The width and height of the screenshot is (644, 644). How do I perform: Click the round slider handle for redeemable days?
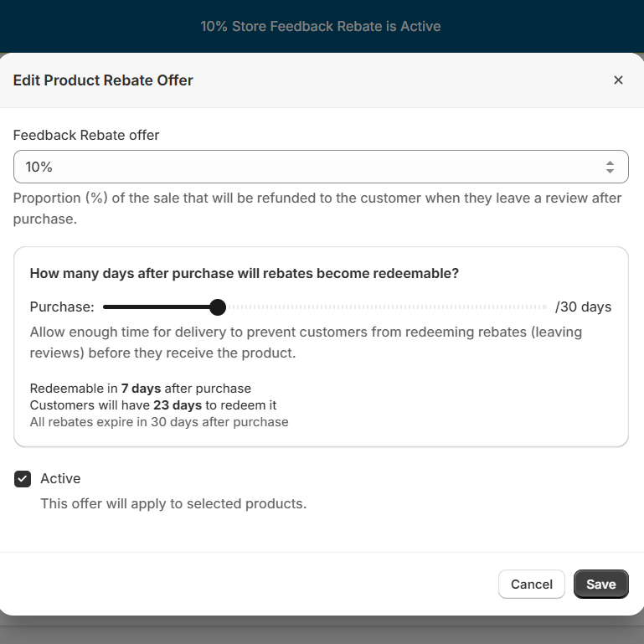pos(218,307)
